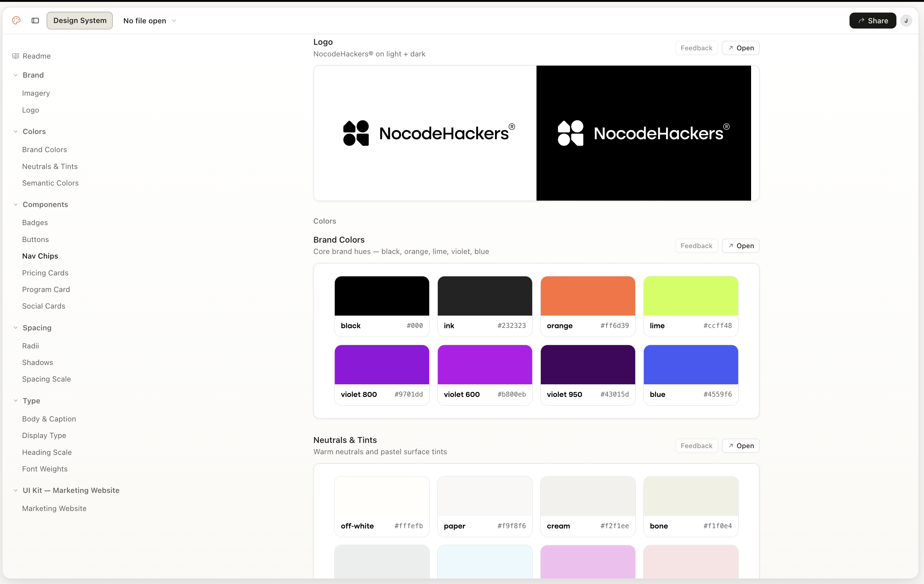Collapse the Components section chevron
Viewport: 924px width, 584px height.
[x=16, y=205]
